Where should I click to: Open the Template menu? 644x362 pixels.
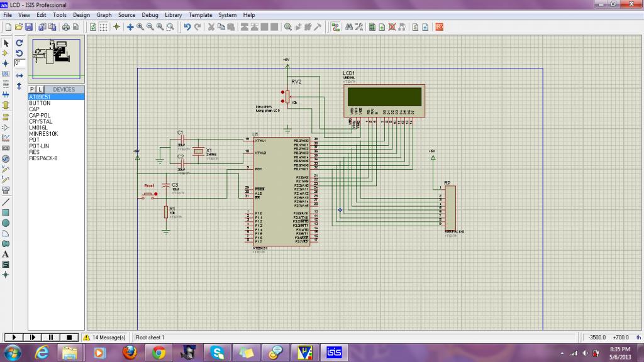click(x=201, y=15)
